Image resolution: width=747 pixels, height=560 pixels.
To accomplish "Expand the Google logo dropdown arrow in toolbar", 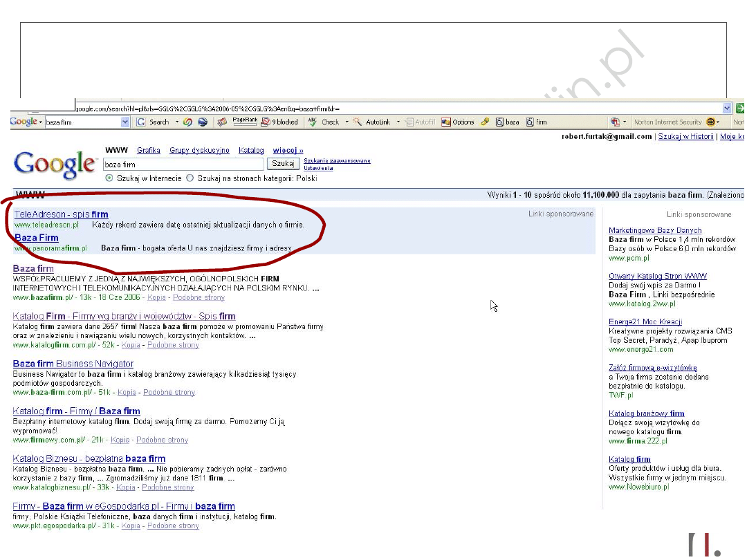I will 41,122.
